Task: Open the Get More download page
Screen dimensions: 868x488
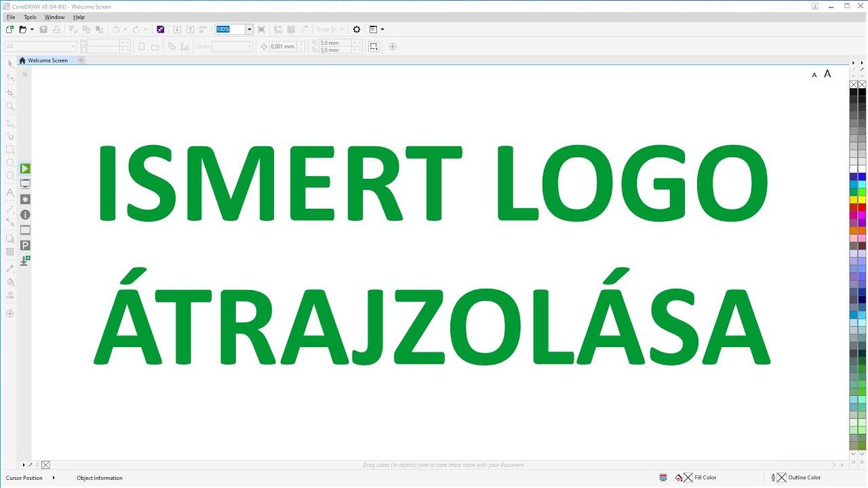Action: [25, 261]
